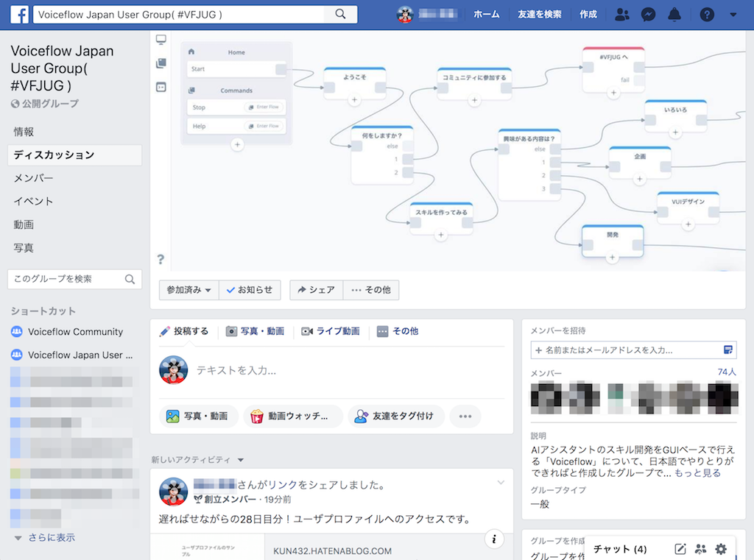The height and width of the screenshot is (560, 754).
Task: Open the 動画 sidebar item
Action: pyautogui.click(x=24, y=224)
